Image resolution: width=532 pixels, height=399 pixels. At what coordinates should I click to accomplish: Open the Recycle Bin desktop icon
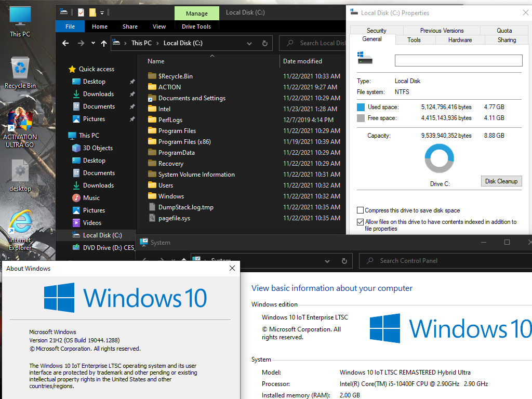point(20,73)
